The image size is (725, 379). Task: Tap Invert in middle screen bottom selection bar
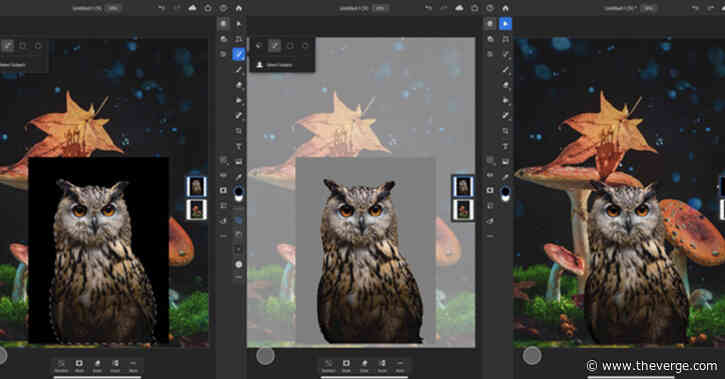(382, 366)
